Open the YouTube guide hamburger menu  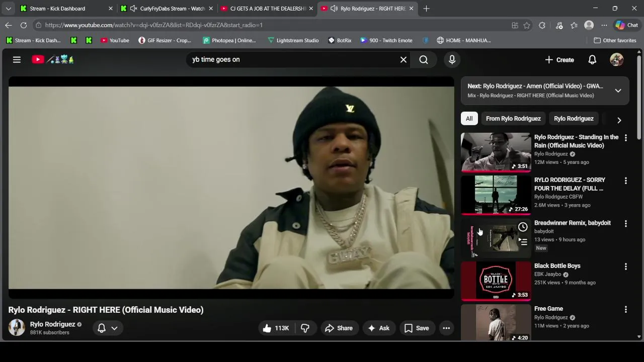(x=17, y=59)
